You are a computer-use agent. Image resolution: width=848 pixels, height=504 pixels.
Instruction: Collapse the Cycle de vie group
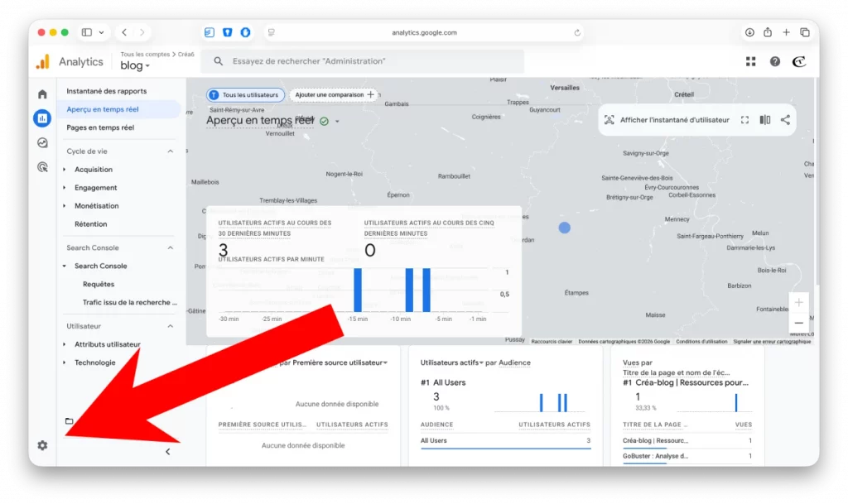(x=171, y=151)
